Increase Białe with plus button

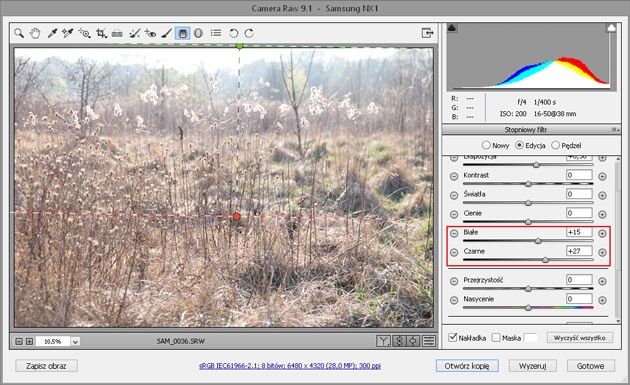[602, 233]
